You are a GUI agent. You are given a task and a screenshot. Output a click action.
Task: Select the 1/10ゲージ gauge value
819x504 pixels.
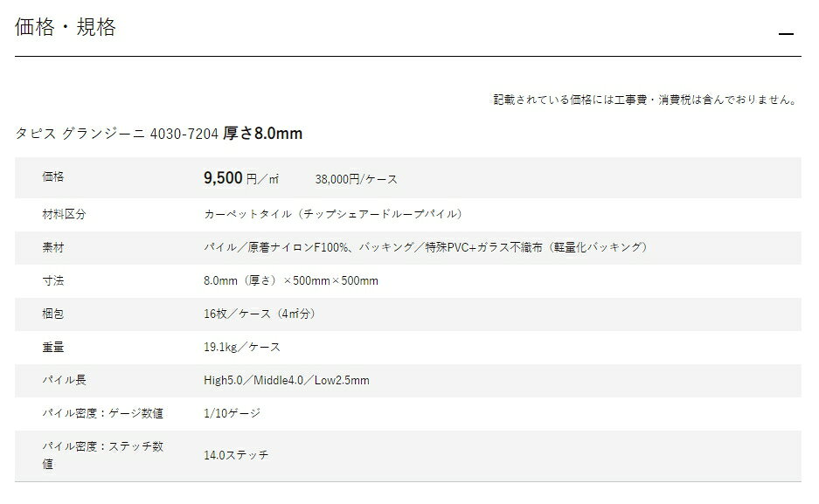(232, 413)
